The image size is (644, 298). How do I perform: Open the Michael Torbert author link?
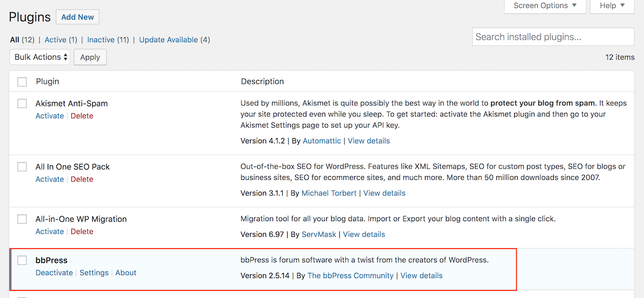[x=329, y=193]
